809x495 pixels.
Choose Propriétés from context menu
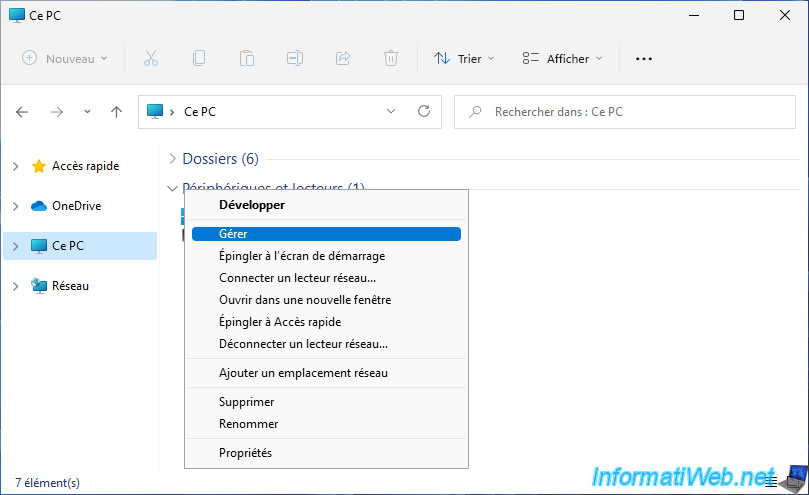pyautogui.click(x=245, y=453)
